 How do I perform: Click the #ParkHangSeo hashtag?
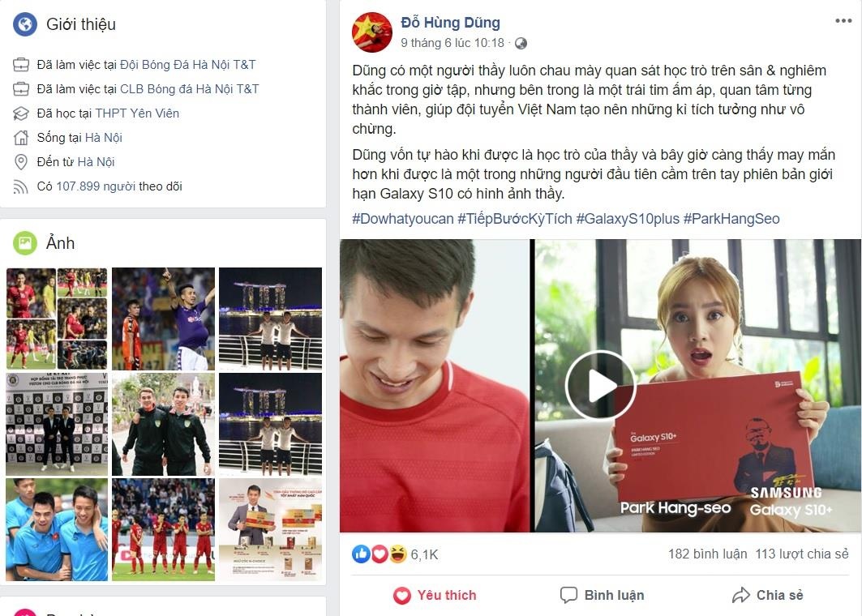731,219
